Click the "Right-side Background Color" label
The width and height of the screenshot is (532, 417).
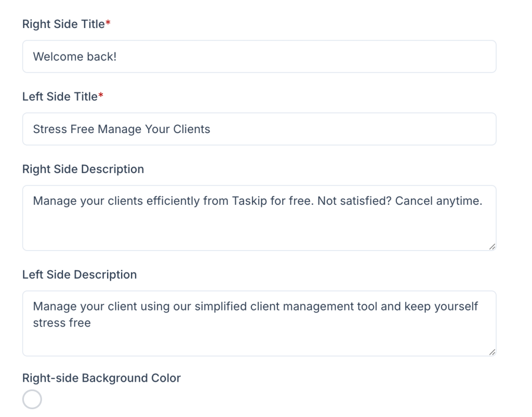click(101, 378)
